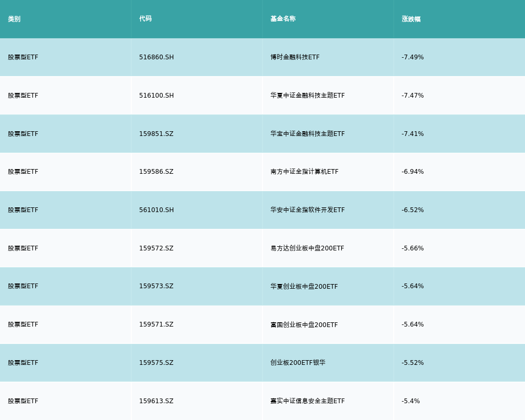Screen dimensions: 525x420
Task: Select fund 华夏中证金融科技主题ETF
Action: click(x=307, y=96)
